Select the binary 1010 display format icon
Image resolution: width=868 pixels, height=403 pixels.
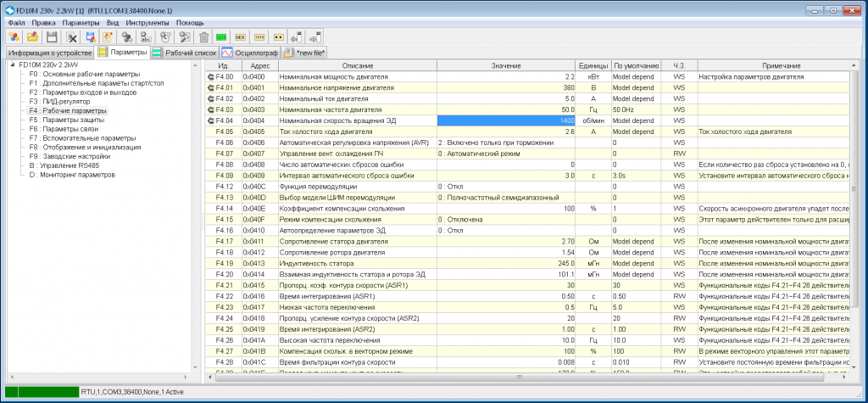[259, 37]
